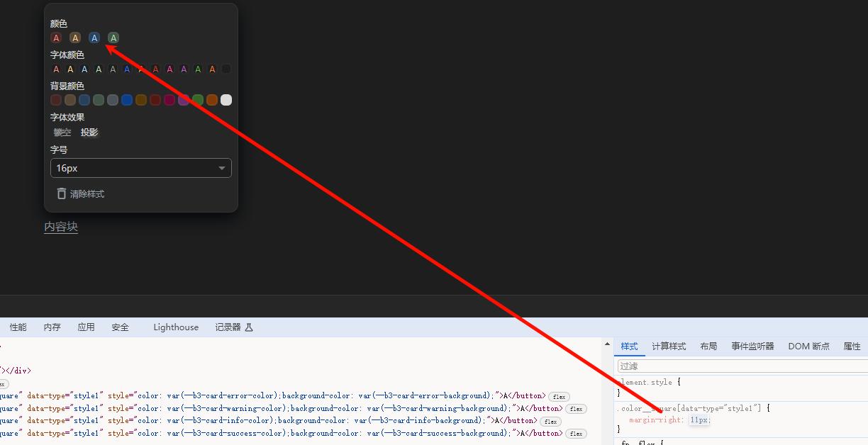The width and height of the screenshot is (868, 445).
Task: Choose the magenta 背景颜色 swatch
Action: pos(169,100)
